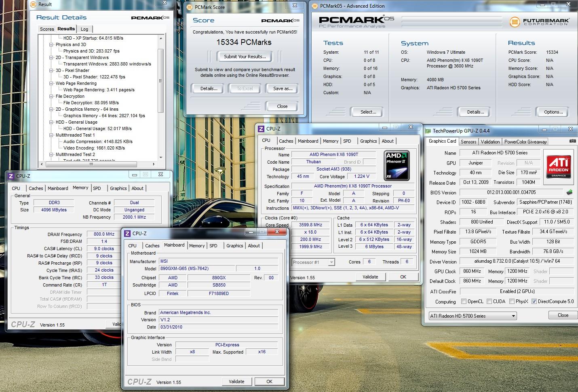Viewport: 578px width, 392px height.
Task: Click the Z icon of the CPU-Z processor window
Action: pos(261,129)
